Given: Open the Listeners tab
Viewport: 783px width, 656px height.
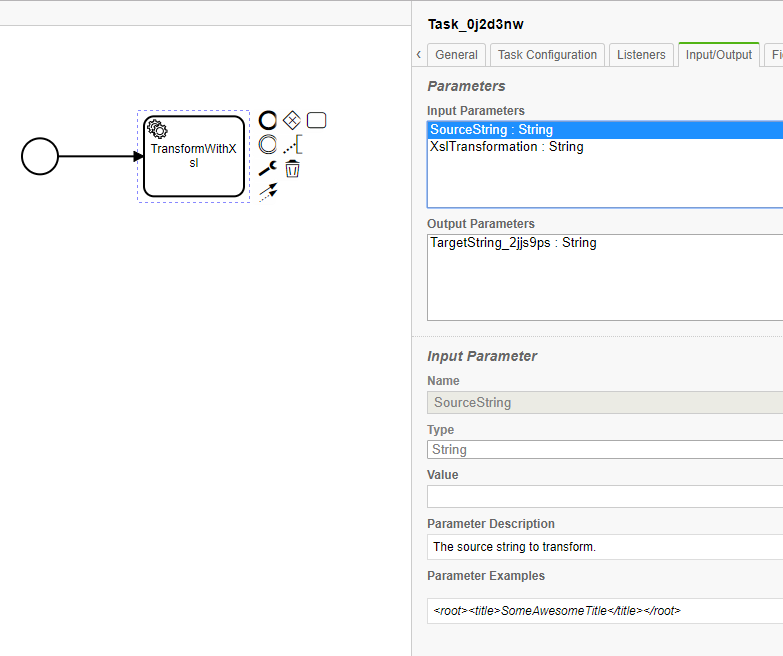Looking at the screenshot, I should click(x=641, y=55).
